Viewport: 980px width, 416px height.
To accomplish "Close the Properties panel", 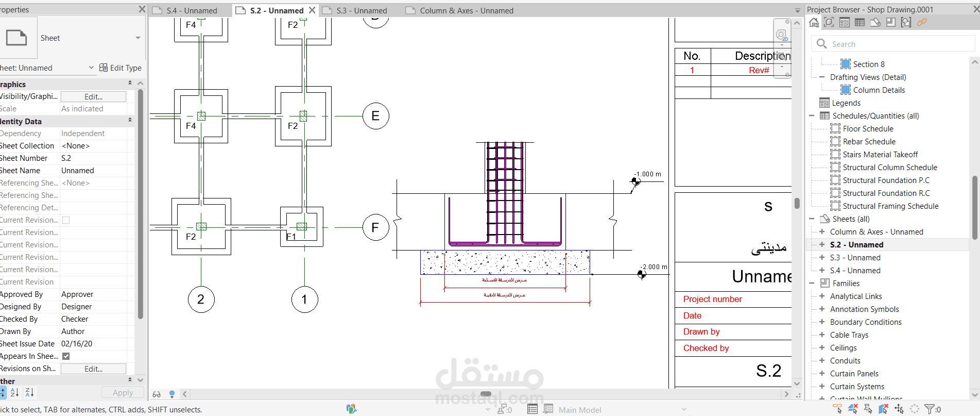I will pos(142,9).
